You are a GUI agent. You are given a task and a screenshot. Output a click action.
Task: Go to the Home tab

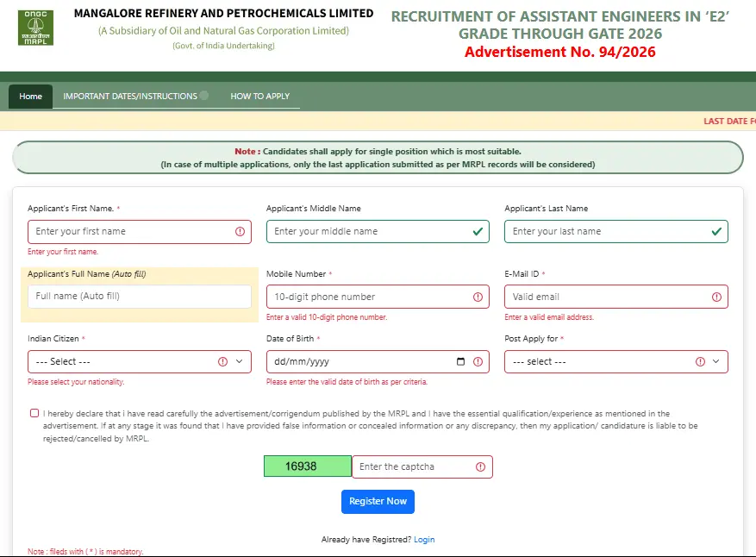[x=30, y=97]
